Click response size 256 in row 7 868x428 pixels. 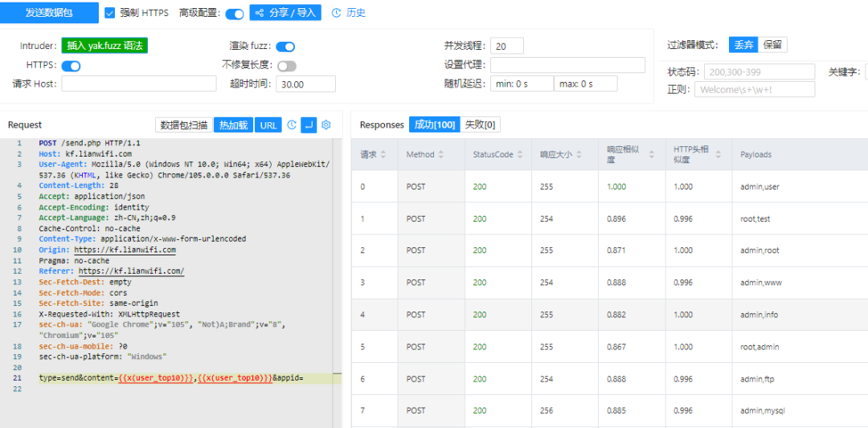[547, 411]
